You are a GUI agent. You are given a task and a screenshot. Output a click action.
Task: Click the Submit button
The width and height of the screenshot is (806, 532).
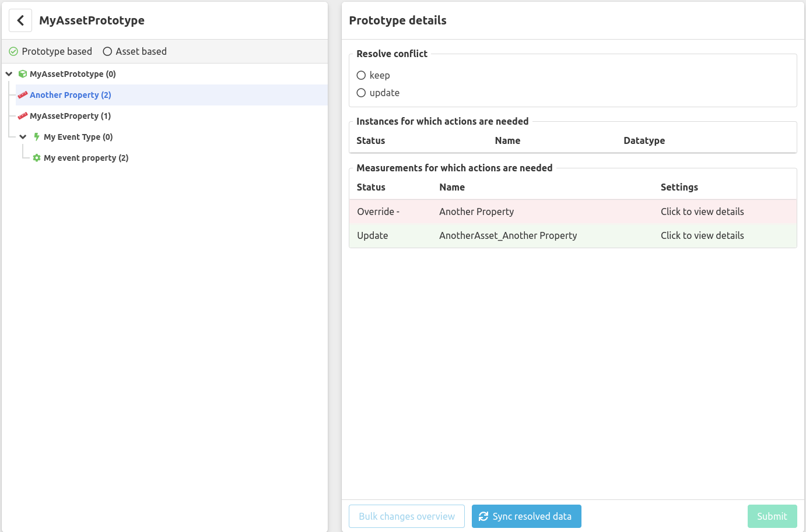772,516
